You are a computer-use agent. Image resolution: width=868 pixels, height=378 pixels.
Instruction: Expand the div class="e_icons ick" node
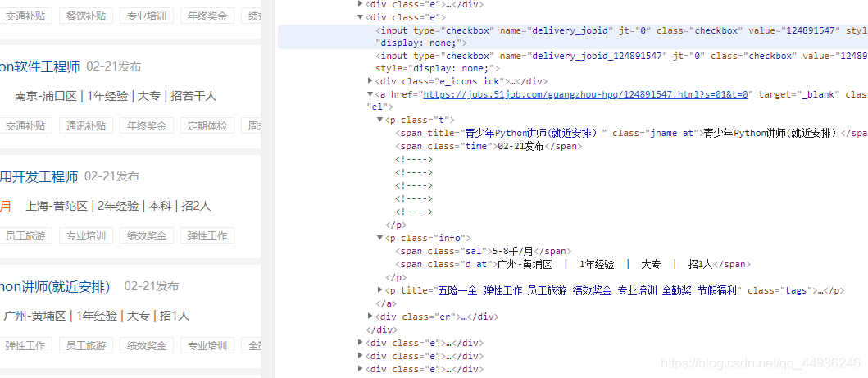370,81
